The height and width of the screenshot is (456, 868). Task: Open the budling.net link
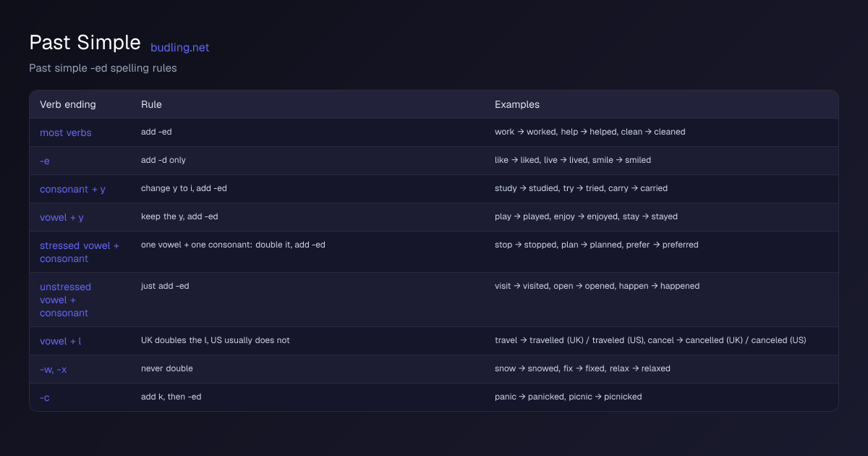click(x=179, y=47)
